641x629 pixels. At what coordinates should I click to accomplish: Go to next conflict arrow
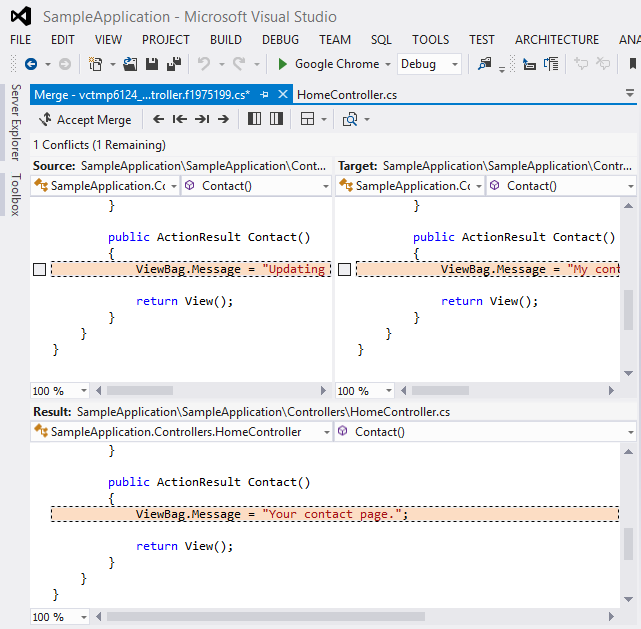tap(223, 119)
